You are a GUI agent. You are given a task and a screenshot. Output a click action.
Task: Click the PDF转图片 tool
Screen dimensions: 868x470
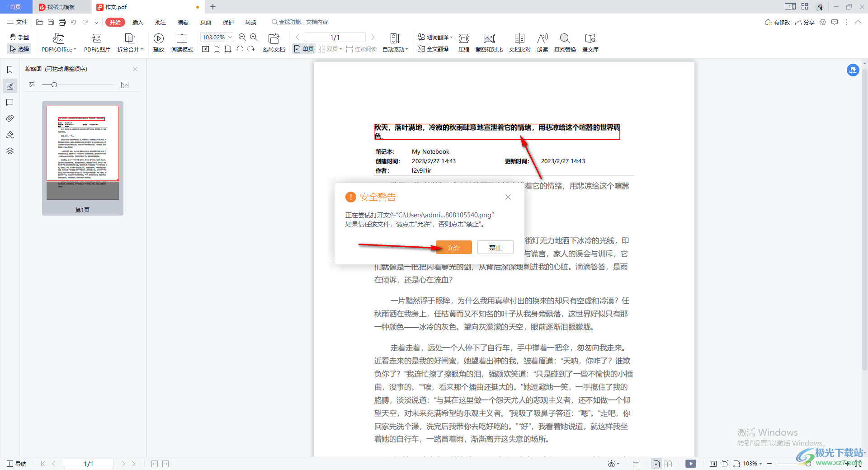[x=97, y=43]
